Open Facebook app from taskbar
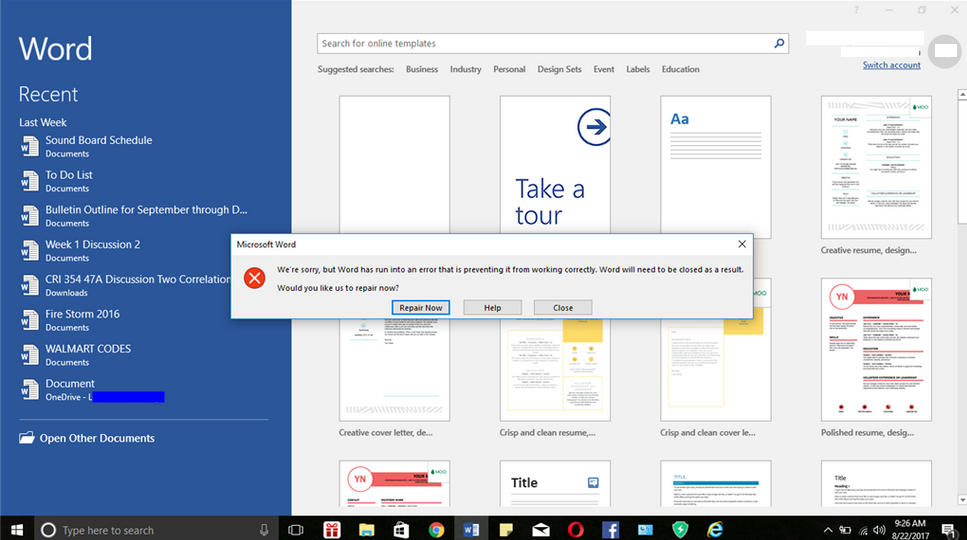The image size is (967, 540). click(x=611, y=530)
